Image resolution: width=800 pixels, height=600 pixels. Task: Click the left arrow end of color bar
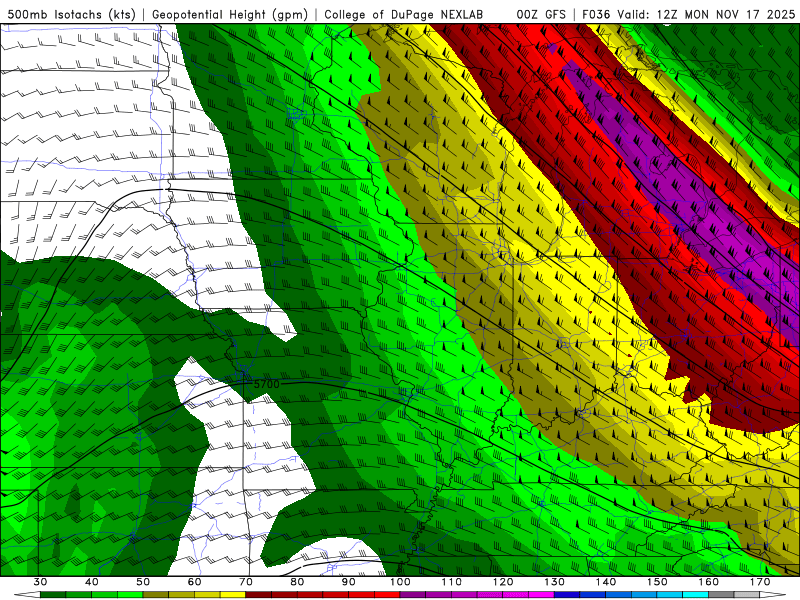click(27, 596)
